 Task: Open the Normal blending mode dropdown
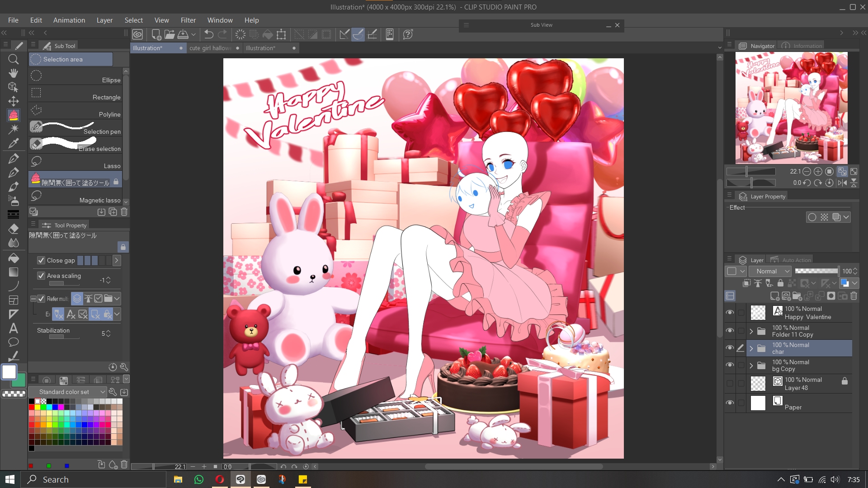(x=770, y=271)
